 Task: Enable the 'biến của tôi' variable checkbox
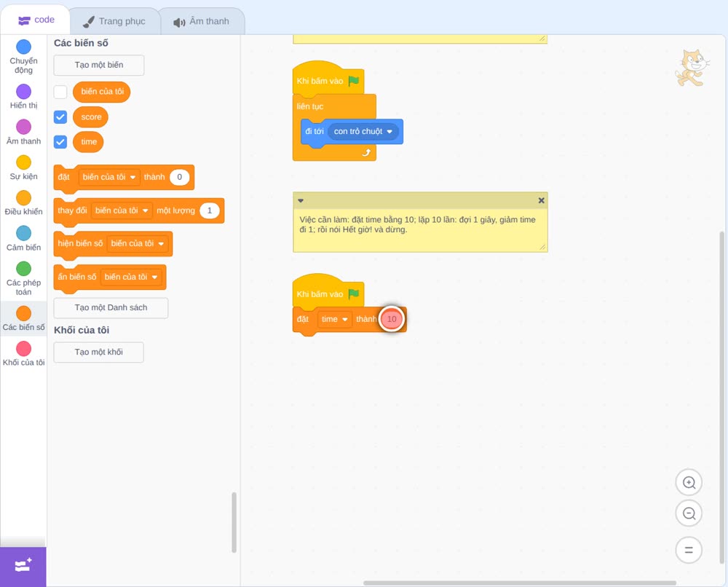60,92
